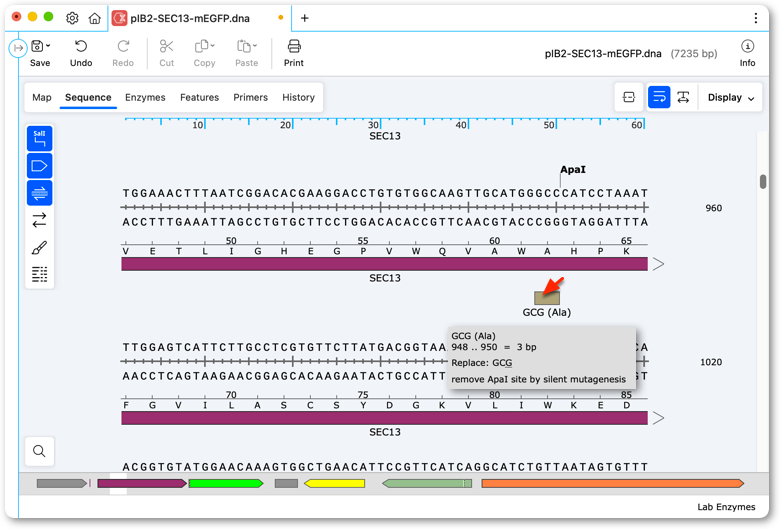This screenshot has height=529, width=780.
Task: Click the vertical scrollbar thumb
Action: pos(763,182)
